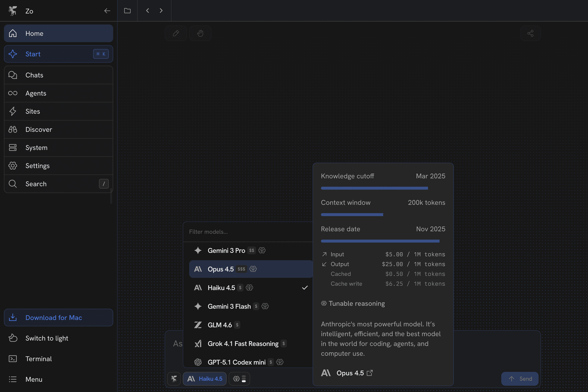This screenshot has width=588, height=392.
Task: Collapse sidebar with left arrow icon
Action: pyautogui.click(x=107, y=11)
